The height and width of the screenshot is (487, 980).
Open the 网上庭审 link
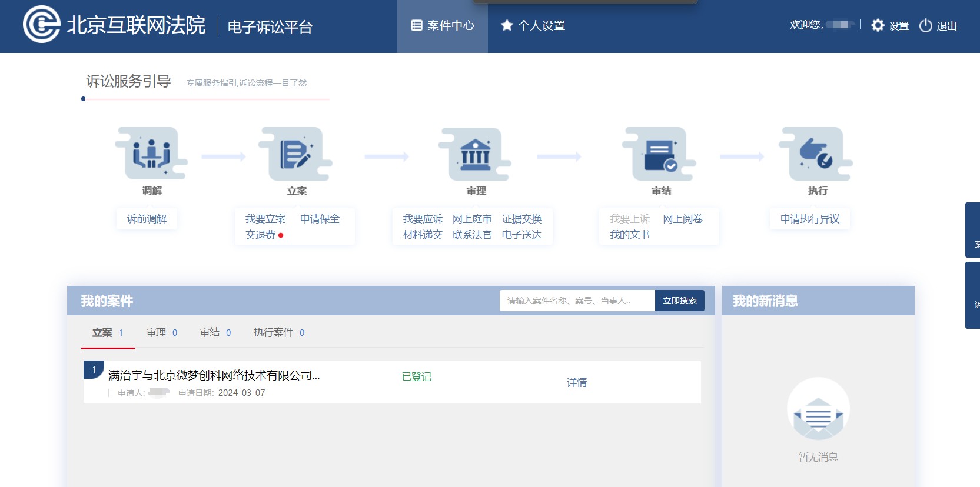[x=472, y=219]
